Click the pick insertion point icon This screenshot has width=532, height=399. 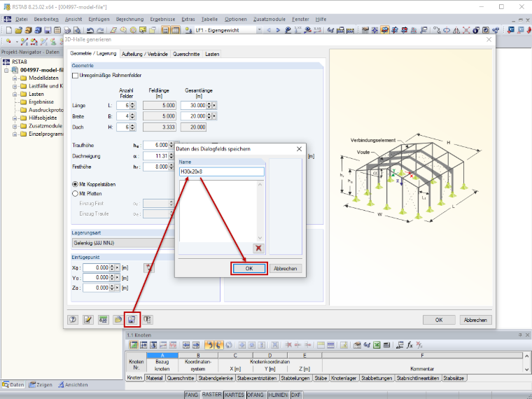pos(148,267)
